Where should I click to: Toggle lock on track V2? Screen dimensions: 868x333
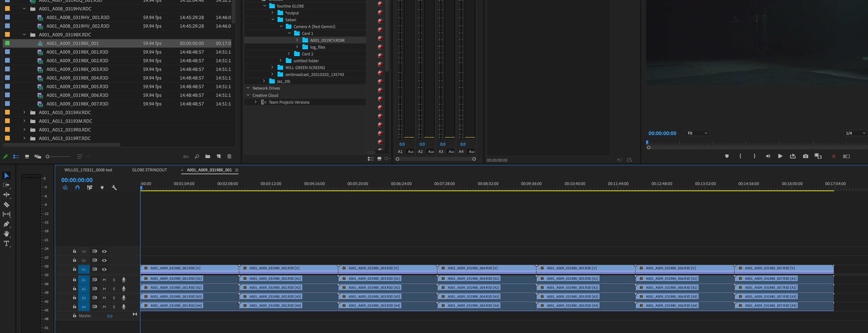(74, 260)
